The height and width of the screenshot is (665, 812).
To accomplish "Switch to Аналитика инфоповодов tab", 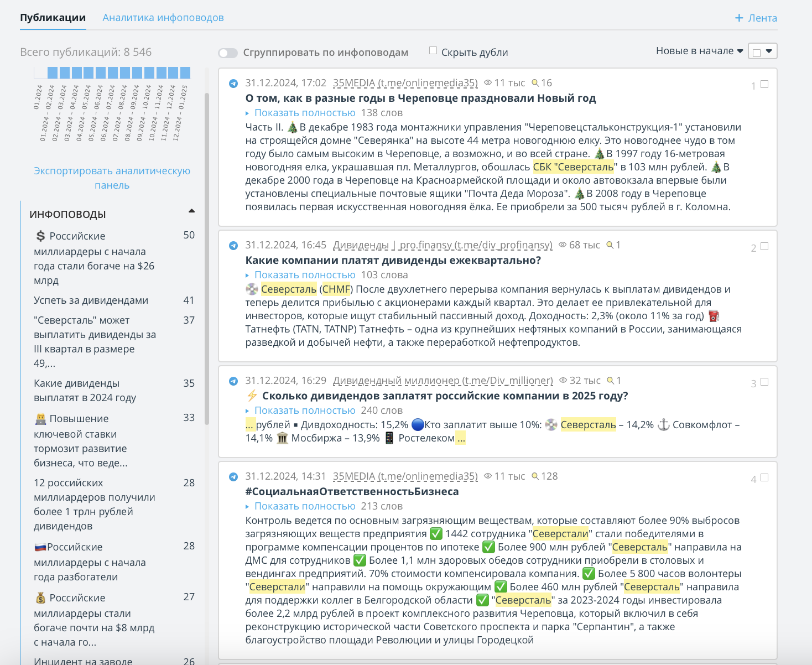I will click(x=163, y=18).
